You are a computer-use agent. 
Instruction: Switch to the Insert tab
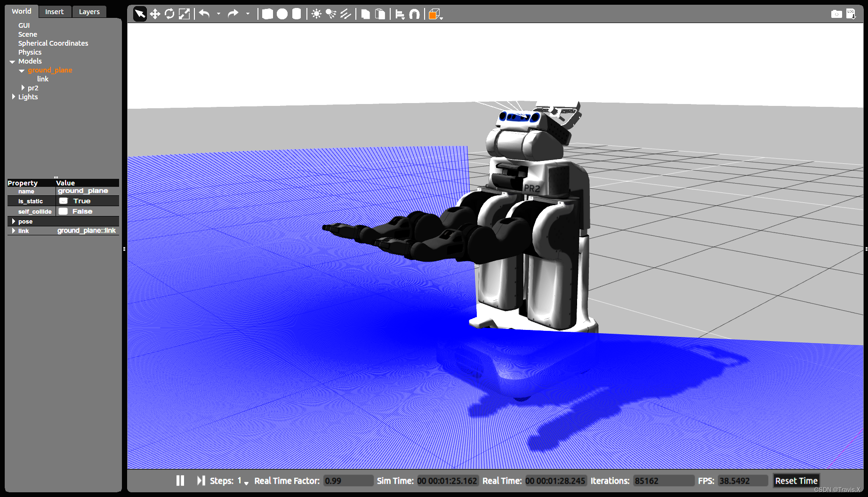click(x=55, y=12)
